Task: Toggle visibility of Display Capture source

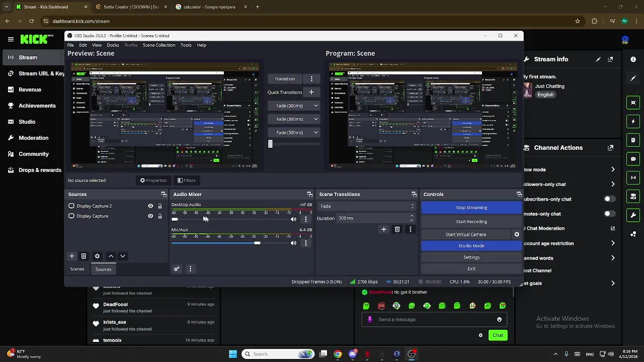Action: [x=150, y=216]
